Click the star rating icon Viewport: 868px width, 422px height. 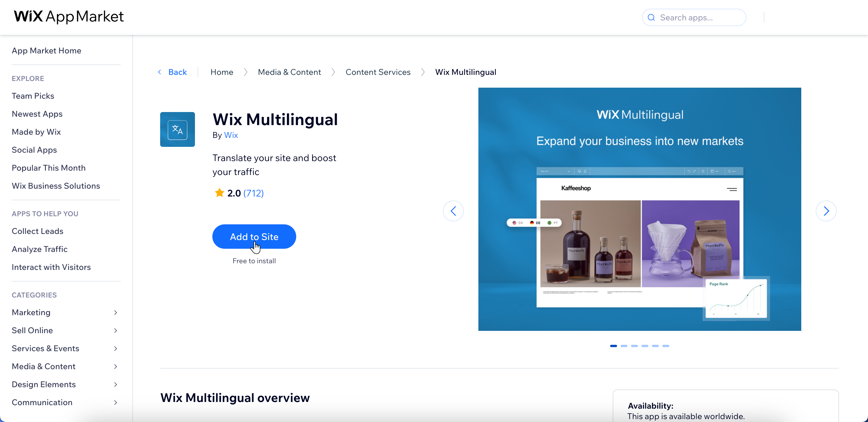[x=219, y=193]
